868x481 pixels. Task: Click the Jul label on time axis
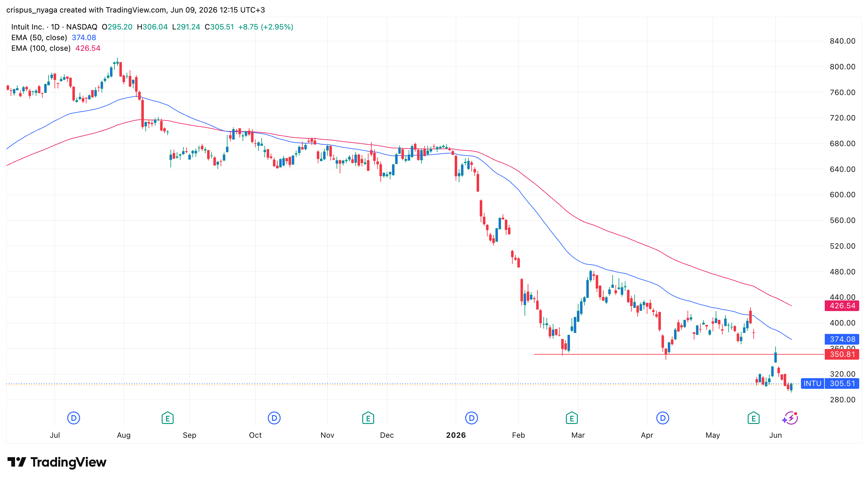55,435
